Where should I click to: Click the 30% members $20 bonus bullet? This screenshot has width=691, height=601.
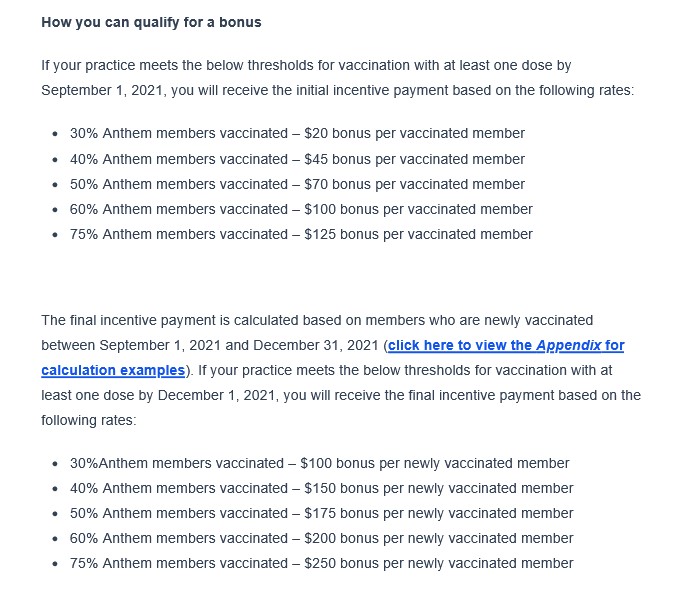[x=297, y=134]
